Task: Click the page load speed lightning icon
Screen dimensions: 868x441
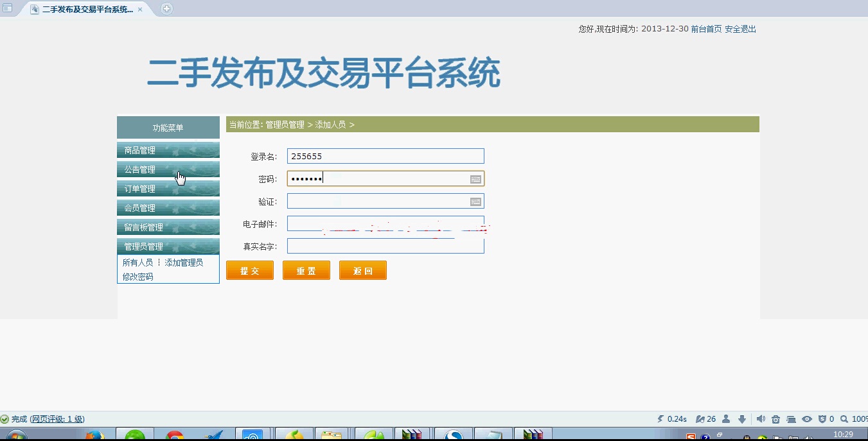Action: pos(660,419)
